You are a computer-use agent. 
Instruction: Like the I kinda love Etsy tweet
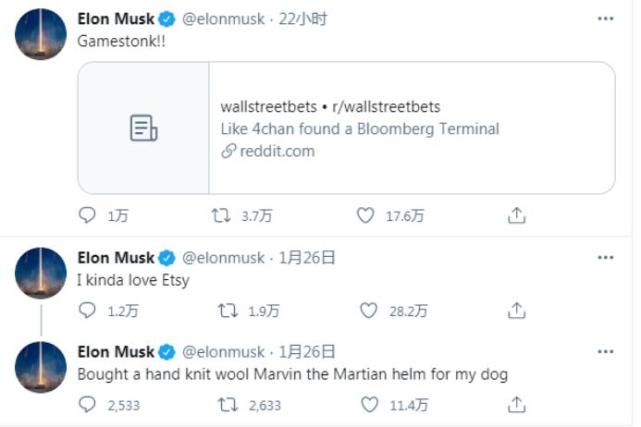tap(370, 311)
